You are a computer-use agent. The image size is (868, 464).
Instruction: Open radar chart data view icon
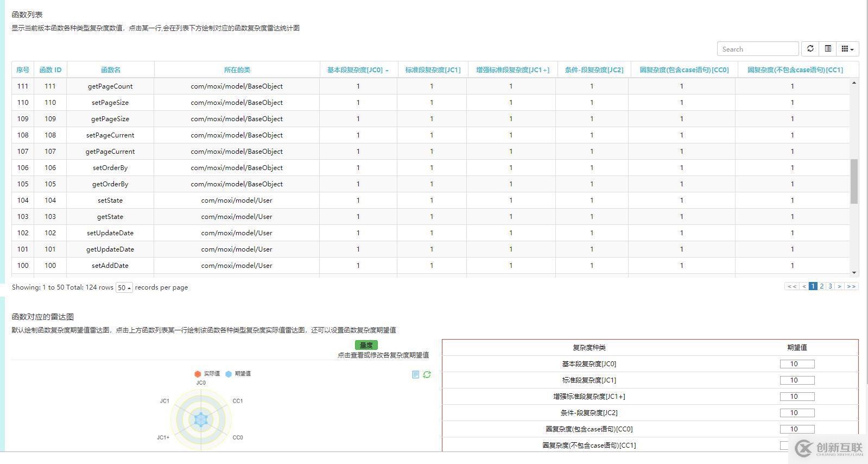point(416,374)
